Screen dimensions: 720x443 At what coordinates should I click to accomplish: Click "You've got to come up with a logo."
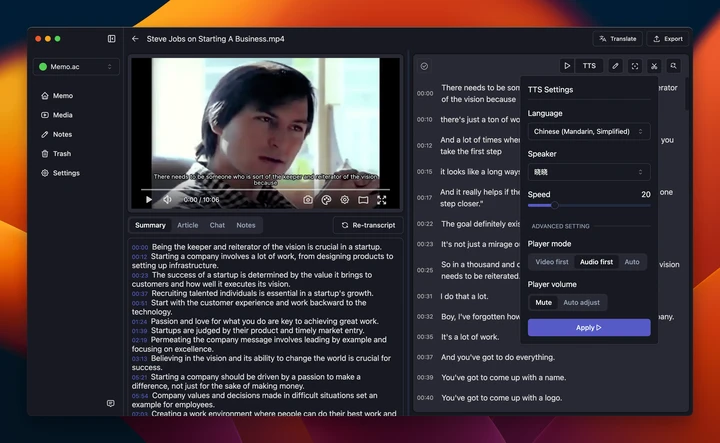click(501, 398)
